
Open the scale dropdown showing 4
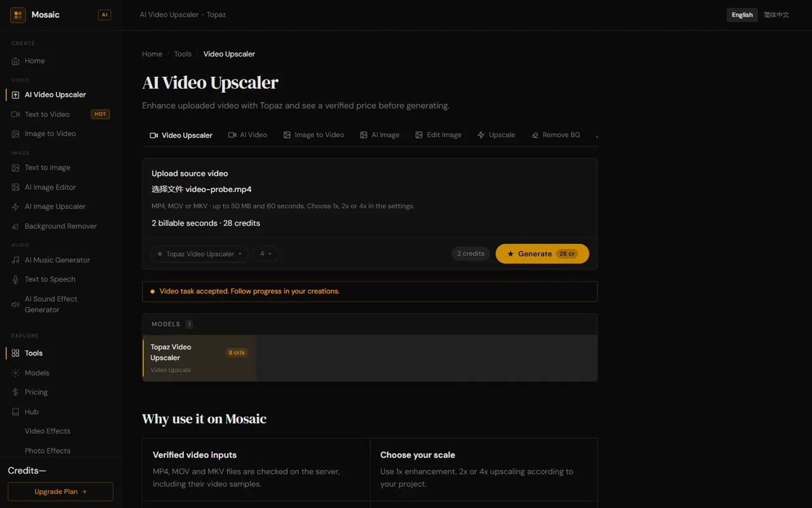266,254
